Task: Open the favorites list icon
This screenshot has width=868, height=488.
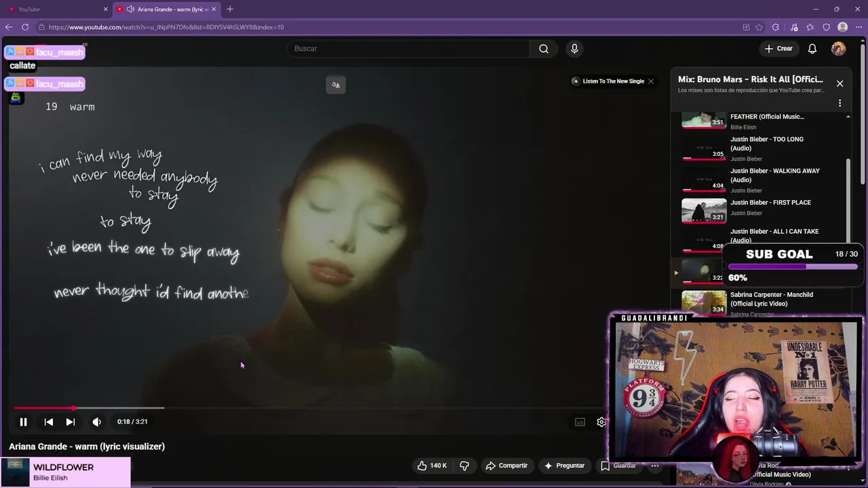Action: (810, 27)
